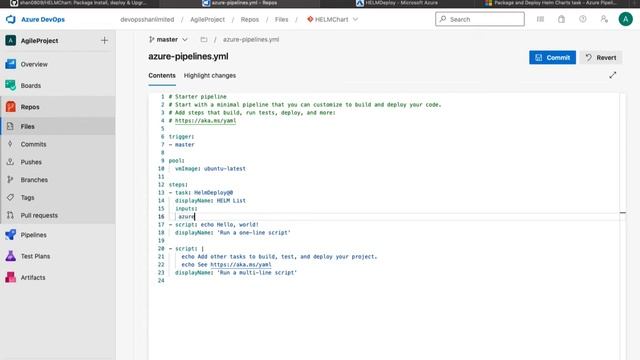Screen dimensions: 640x360
Task: Click the editor overview ruler marker on the right
Action: click(622, 213)
